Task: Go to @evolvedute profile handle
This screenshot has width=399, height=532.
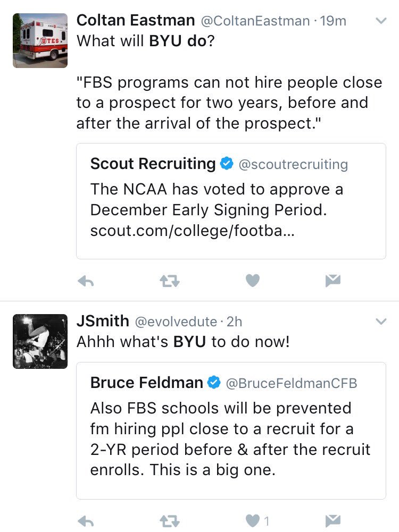Action: click(176, 322)
